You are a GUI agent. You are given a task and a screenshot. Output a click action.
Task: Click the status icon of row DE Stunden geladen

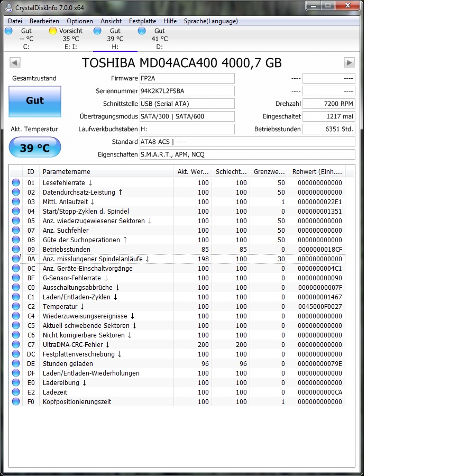(16, 363)
